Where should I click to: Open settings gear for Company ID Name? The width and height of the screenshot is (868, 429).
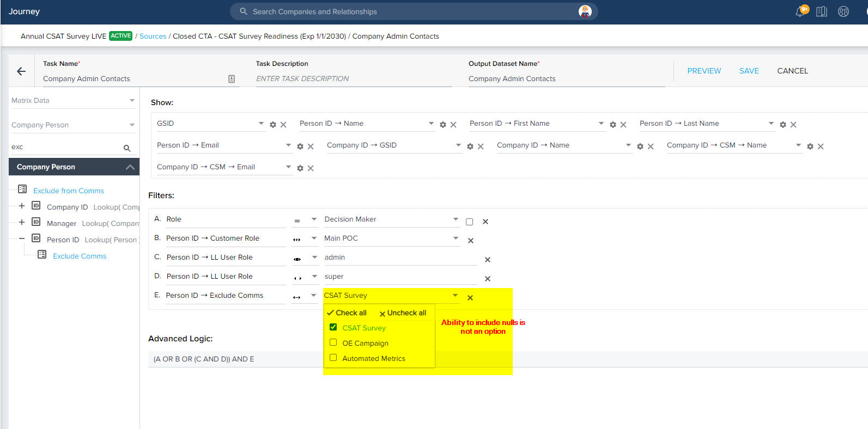[x=640, y=146]
